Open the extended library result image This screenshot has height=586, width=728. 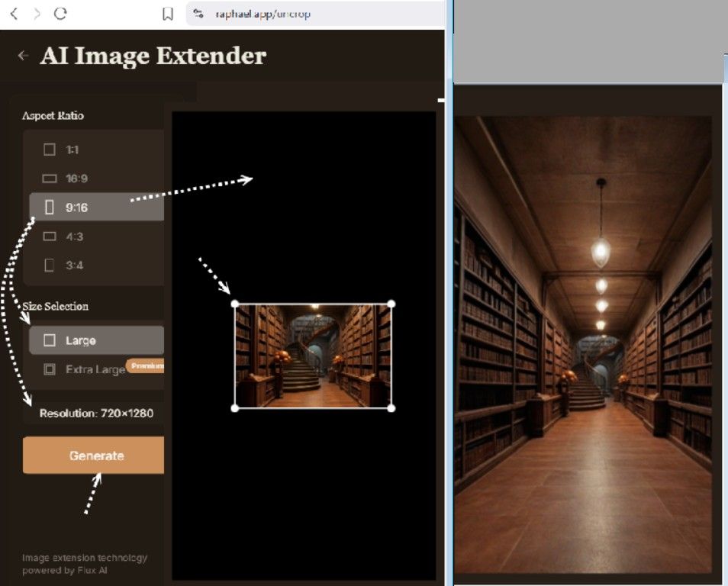tap(584, 343)
